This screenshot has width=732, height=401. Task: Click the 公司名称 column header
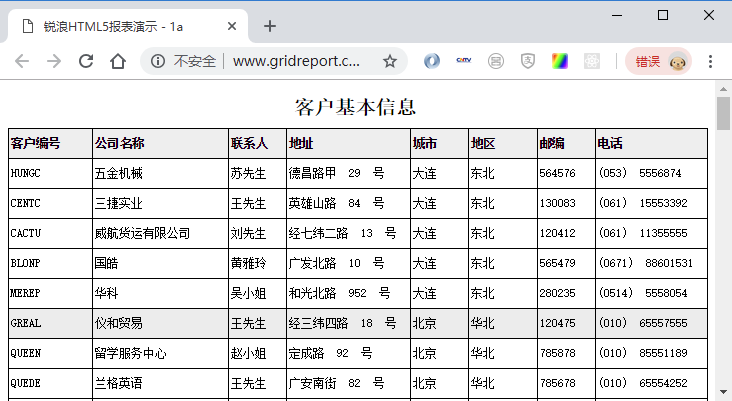tap(161, 143)
